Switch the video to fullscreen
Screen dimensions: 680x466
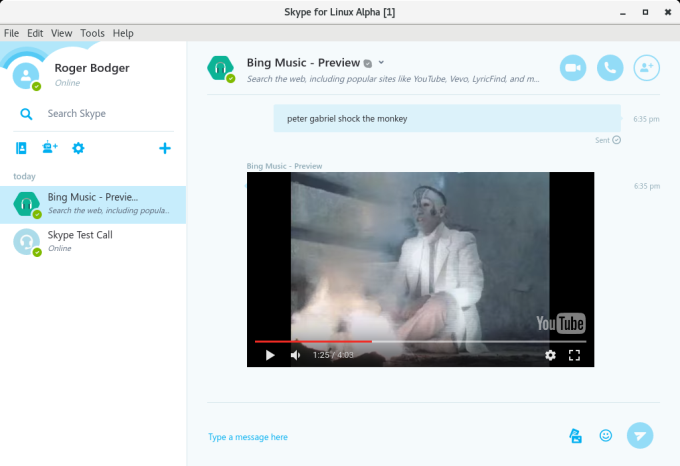pos(574,355)
